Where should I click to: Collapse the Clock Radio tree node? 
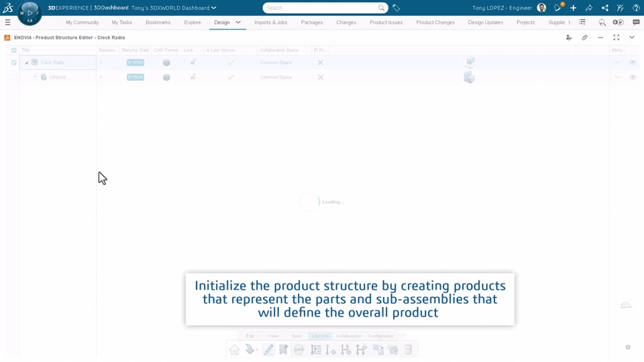click(x=26, y=63)
